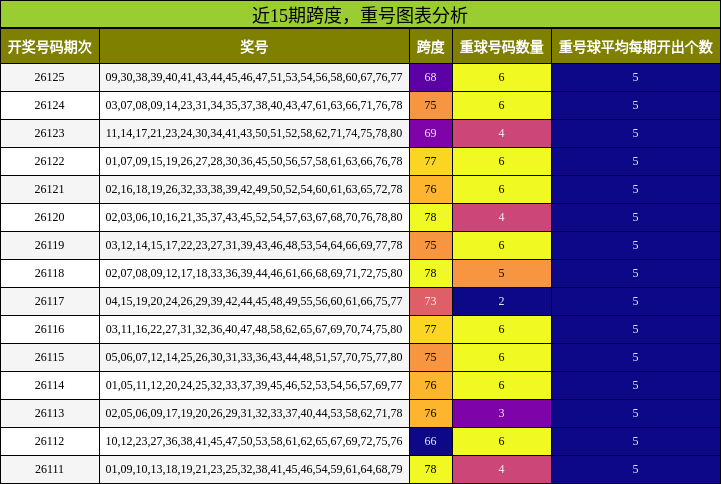Select winning numbers of issue 26123
Viewport: 721px width, 484px height.
[x=254, y=133]
